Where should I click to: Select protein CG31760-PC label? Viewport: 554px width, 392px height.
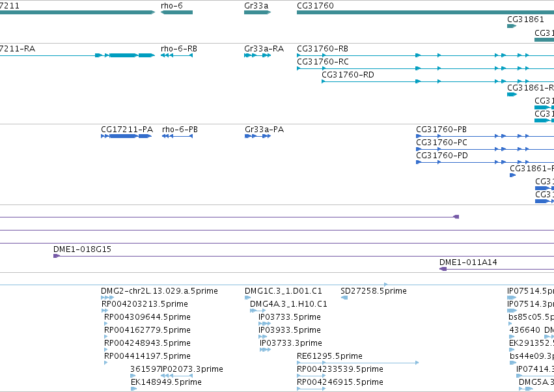click(441, 143)
